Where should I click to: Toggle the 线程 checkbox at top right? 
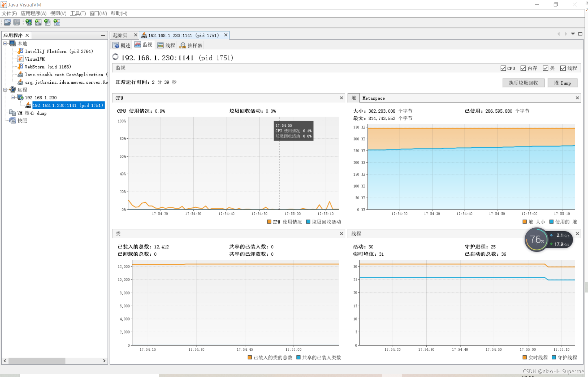pyautogui.click(x=563, y=68)
